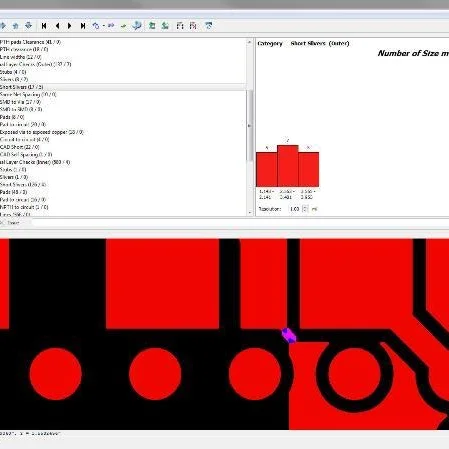Select the Exposed via to exposed copper entry
Image resolution: width=449 pixels, height=449 pixels.
[x=41, y=132]
